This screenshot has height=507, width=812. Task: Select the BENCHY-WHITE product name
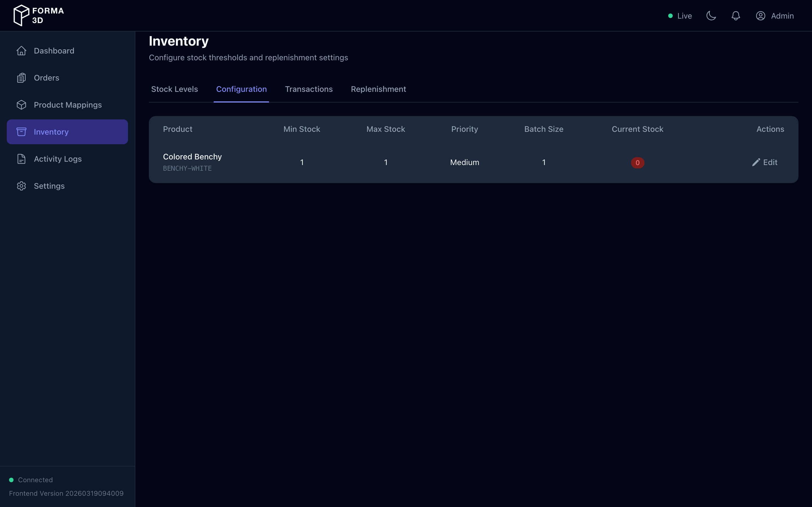187,168
